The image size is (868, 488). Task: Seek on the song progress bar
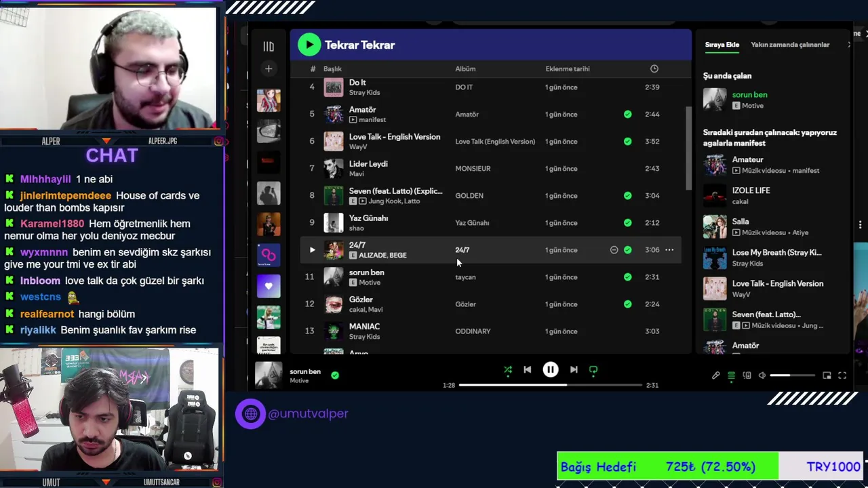[551, 385]
